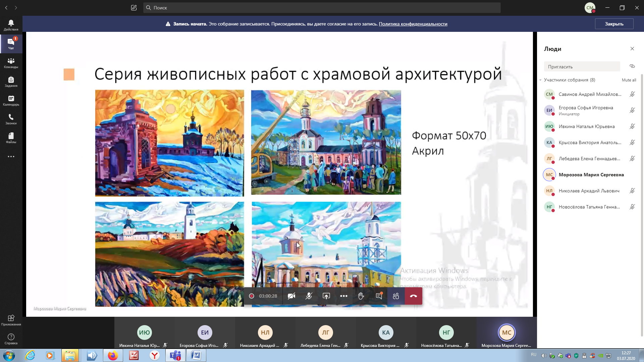The image size is (644, 362).
Task: Toggle the microphone in call controls
Action: [309, 296]
